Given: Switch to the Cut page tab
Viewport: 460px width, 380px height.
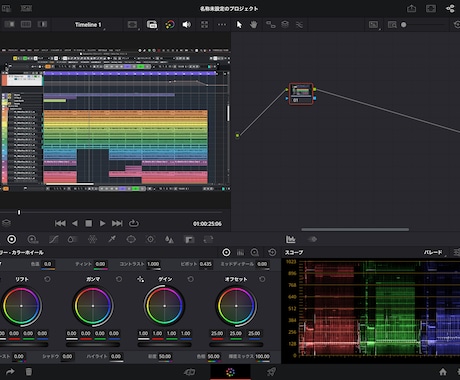Looking at the screenshot, I should pyautogui.click(x=190, y=372).
